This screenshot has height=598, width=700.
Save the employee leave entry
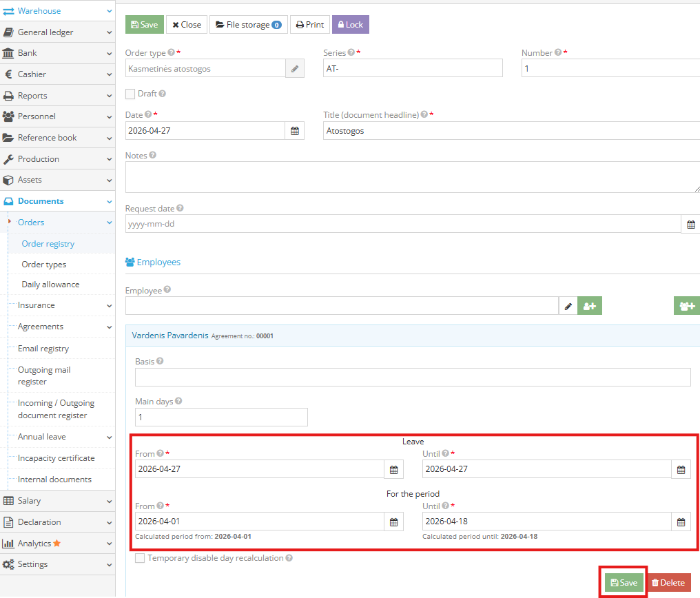point(624,583)
